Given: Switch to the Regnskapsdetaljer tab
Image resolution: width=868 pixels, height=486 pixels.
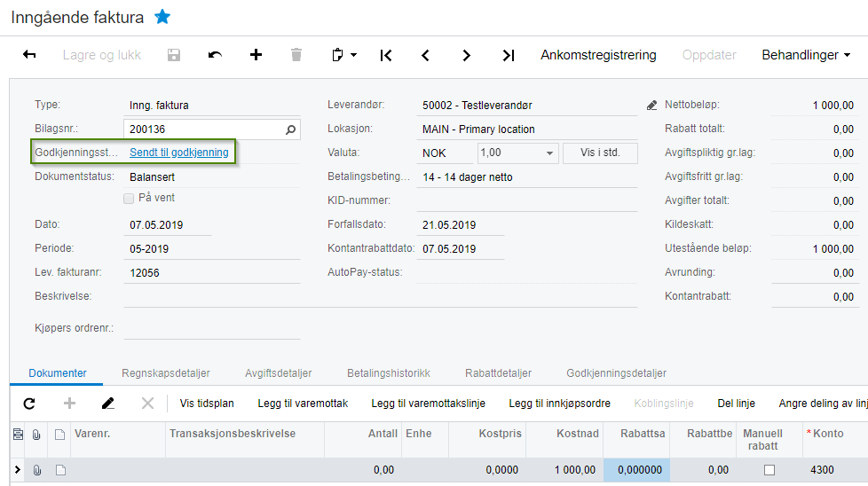Looking at the screenshot, I should [165, 373].
